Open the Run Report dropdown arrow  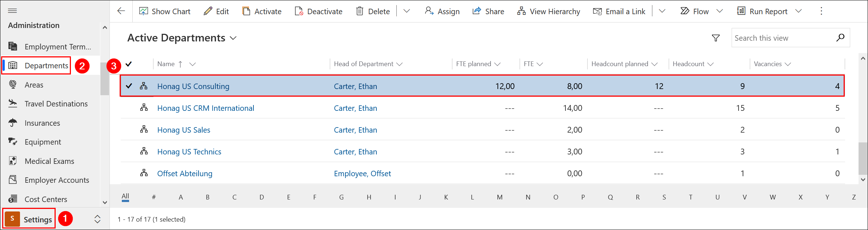coord(799,11)
